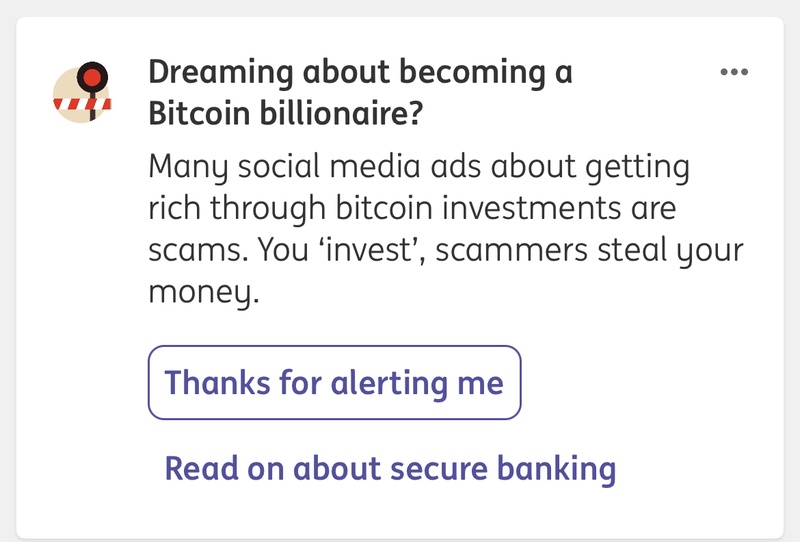This screenshot has width=800, height=542.
Task: Click the 'scammers steal your money' text
Action: [560, 252]
